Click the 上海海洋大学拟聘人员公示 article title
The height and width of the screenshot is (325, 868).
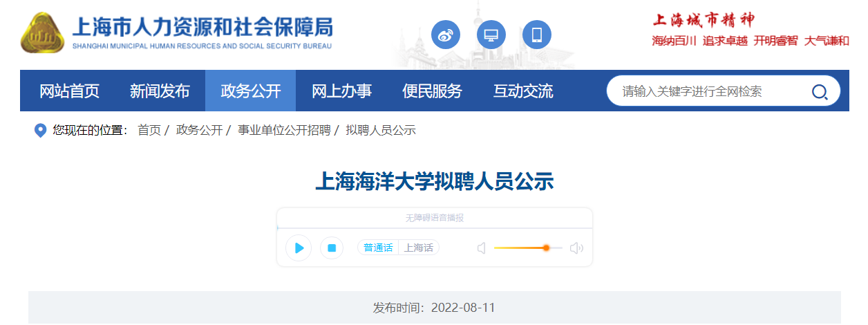pyautogui.click(x=434, y=182)
